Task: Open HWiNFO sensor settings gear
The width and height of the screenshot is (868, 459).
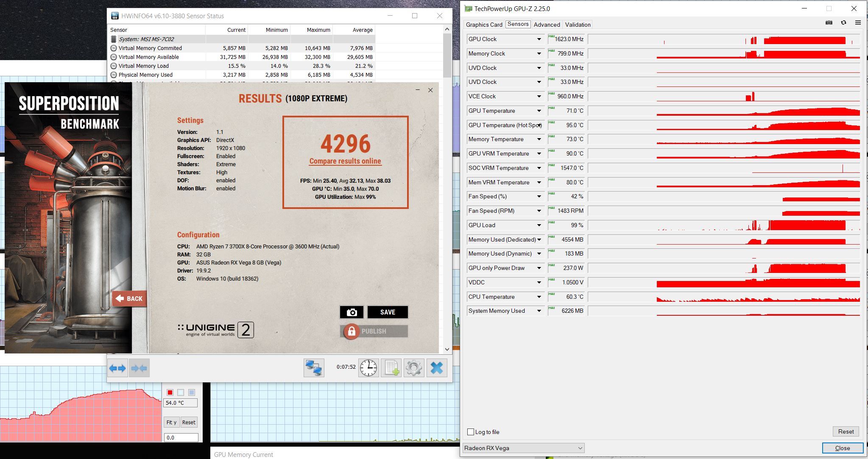Action: pos(413,367)
